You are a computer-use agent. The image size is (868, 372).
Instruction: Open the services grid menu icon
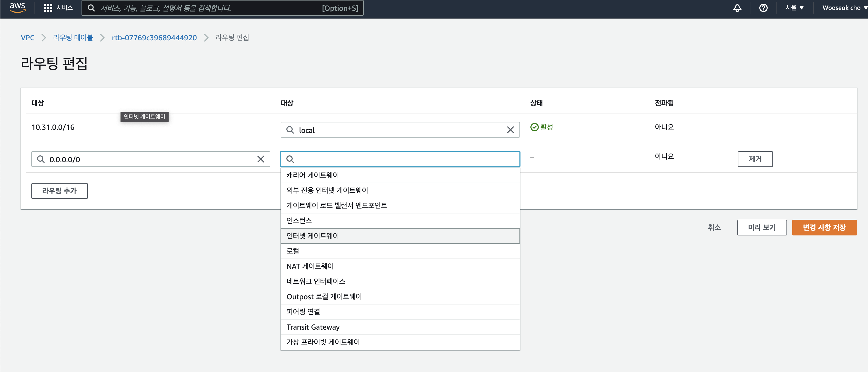click(x=48, y=8)
